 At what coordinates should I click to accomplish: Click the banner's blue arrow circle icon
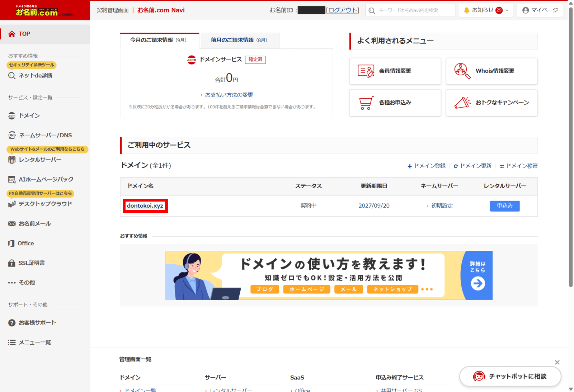point(478,283)
